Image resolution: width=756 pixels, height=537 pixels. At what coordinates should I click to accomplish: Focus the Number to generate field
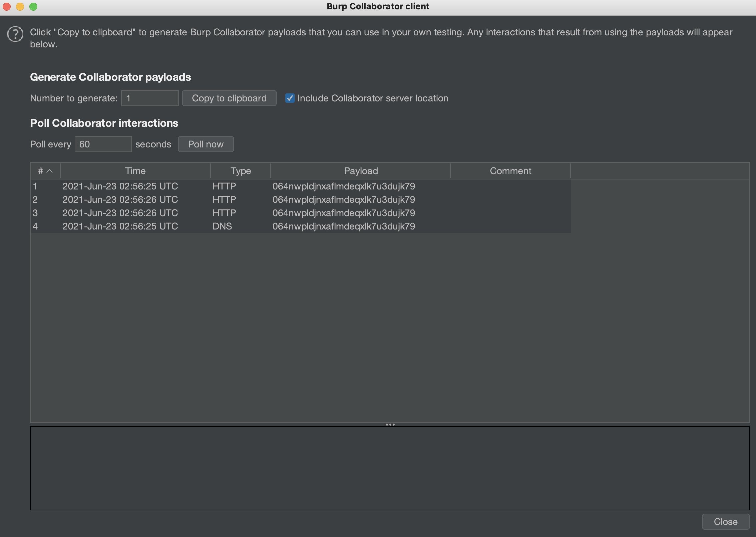pos(150,98)
